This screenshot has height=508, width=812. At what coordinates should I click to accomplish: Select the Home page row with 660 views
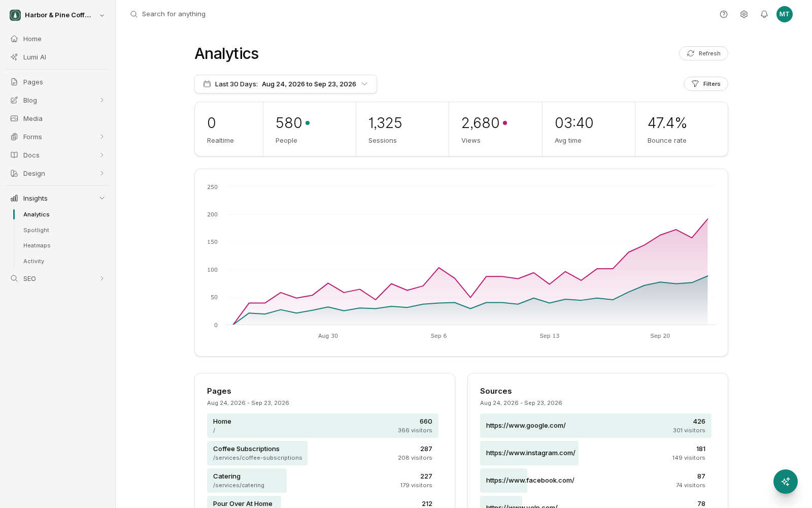[x=323, y=426]
